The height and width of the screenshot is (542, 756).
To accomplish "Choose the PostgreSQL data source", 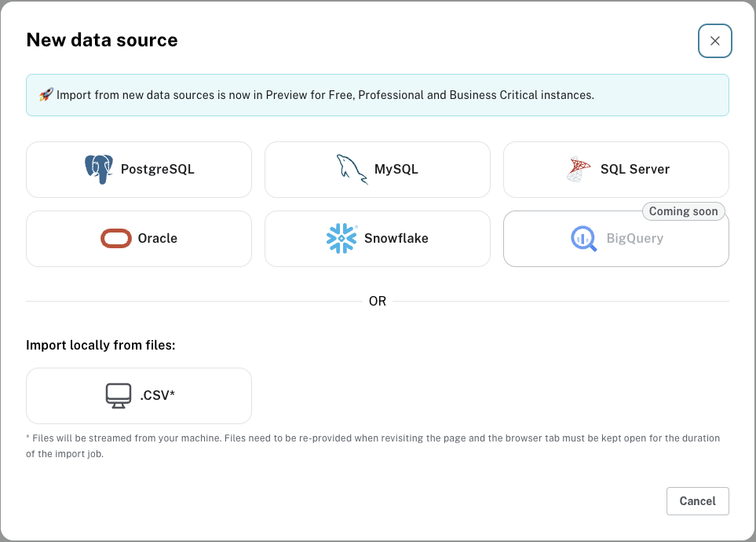I will click(x=139, y=170).
